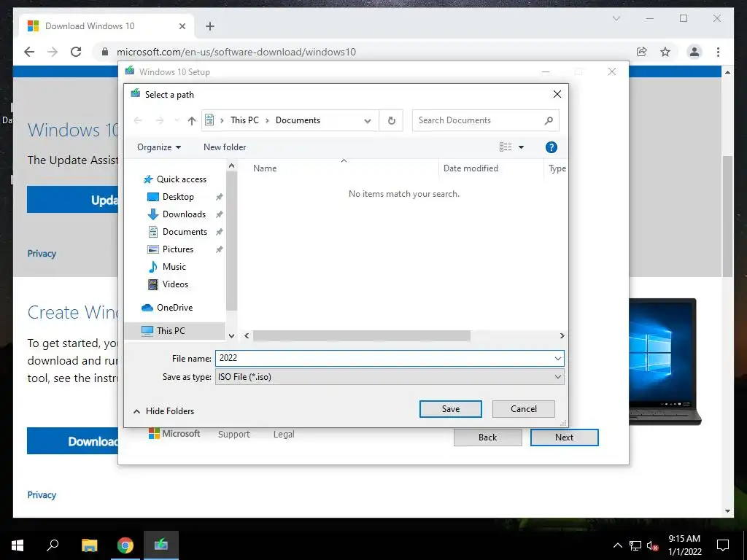Click Chrome reload page icon
The height and width of the screenshot is (560, 747).
(76, 52)
